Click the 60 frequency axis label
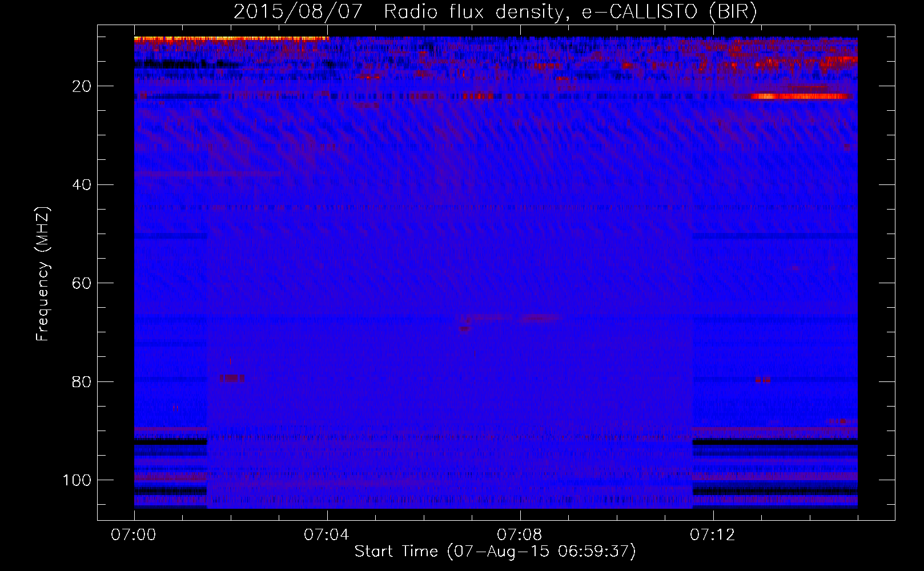The image size is (924, 571). (x=82, y=283)
